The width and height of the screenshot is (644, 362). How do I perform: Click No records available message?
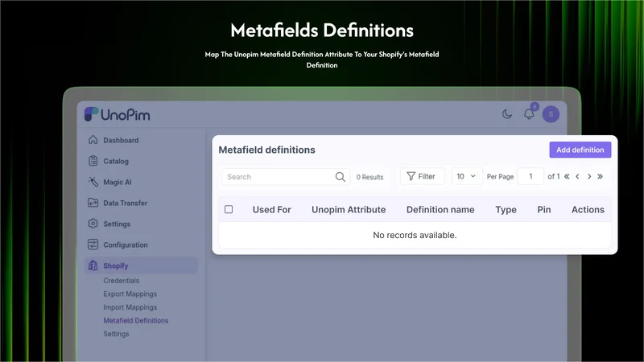click(415, 235)
